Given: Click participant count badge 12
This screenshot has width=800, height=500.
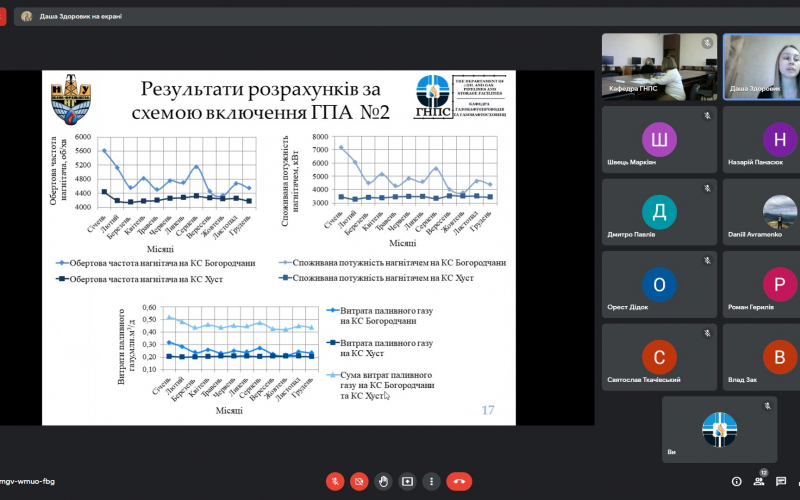Looking at the screenshot, I should click(764, 472).
